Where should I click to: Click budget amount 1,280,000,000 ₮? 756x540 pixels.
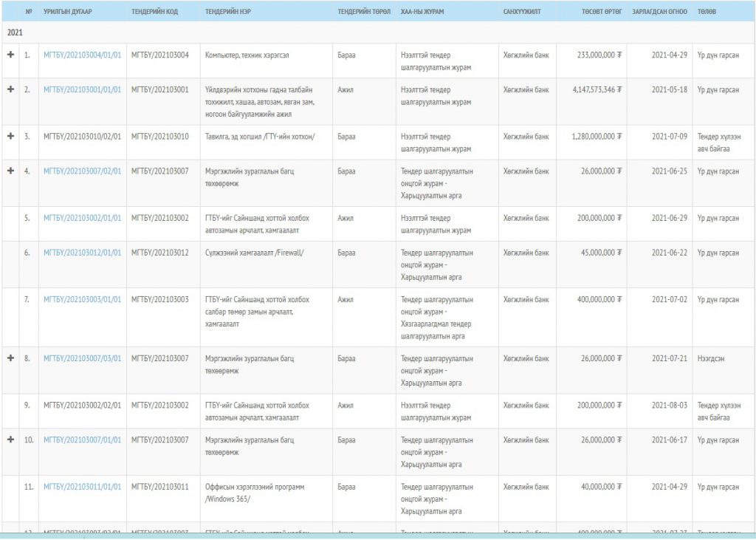pos(597,137)
